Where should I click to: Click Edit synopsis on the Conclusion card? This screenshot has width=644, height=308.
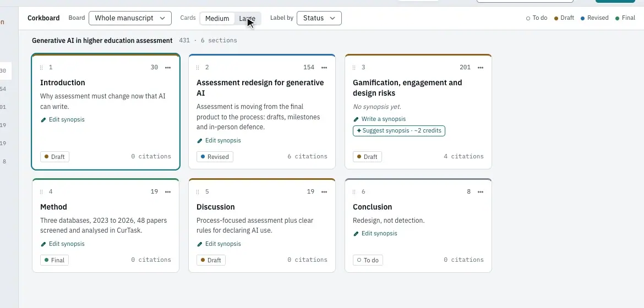tap(375, 234)
